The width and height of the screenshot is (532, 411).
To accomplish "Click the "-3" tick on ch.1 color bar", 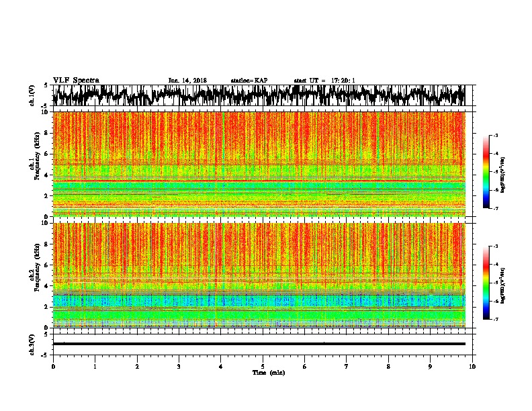I will click(496, 136).
